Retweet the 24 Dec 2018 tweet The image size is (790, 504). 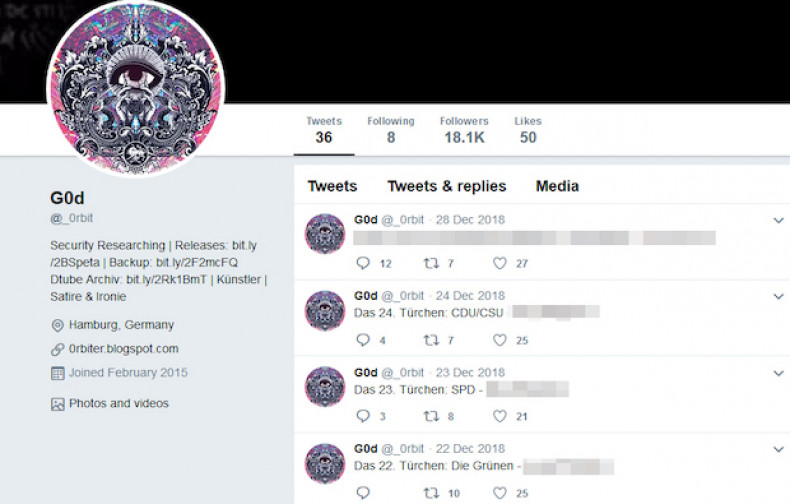[x=431, y=340]
